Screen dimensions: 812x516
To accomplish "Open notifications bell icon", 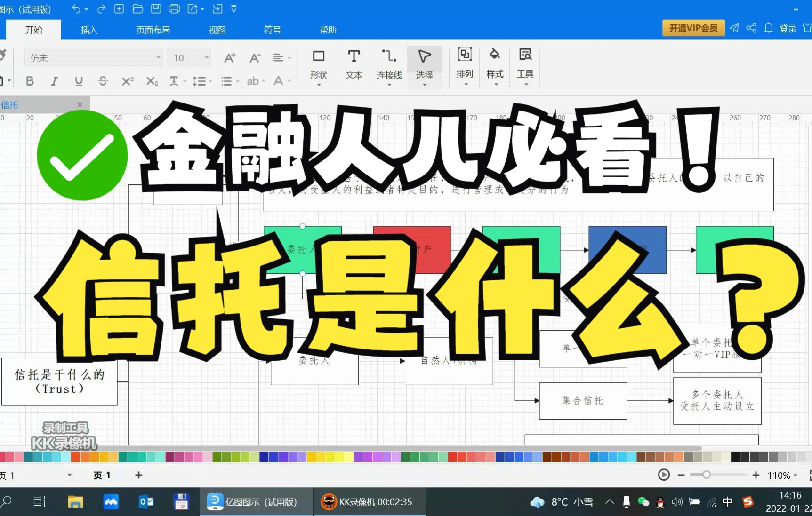I will pos(768,28).
